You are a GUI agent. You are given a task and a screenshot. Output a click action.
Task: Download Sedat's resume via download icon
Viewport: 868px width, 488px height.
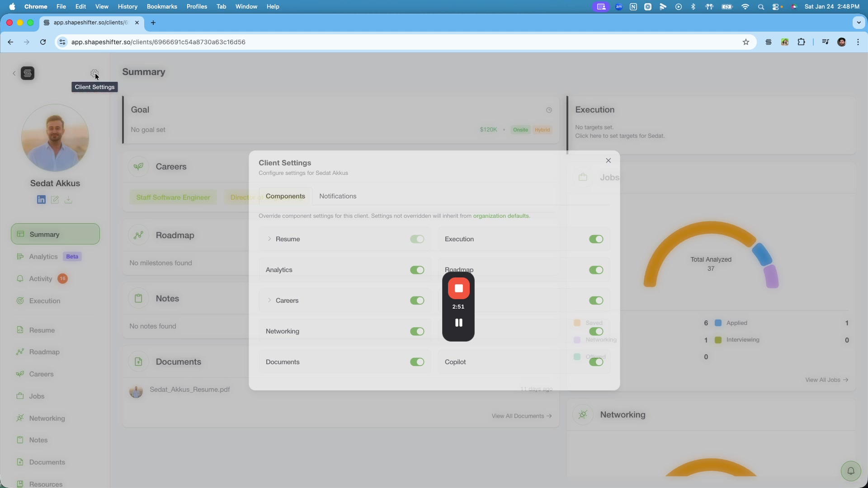pyautogui.click(x=68, y=199)
